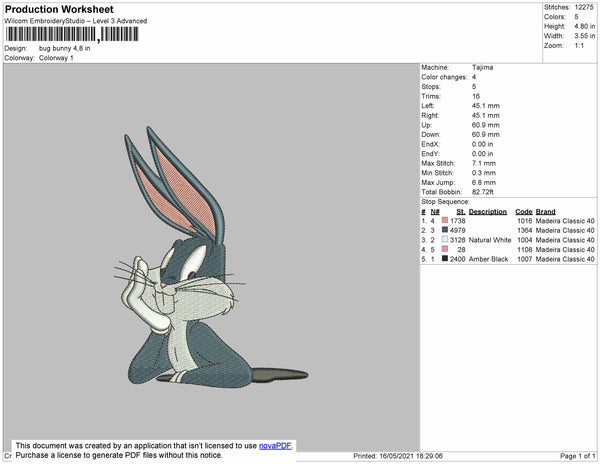Click the Trims value 16
This screenshot has width=600, height=464.
coord(476,96)
